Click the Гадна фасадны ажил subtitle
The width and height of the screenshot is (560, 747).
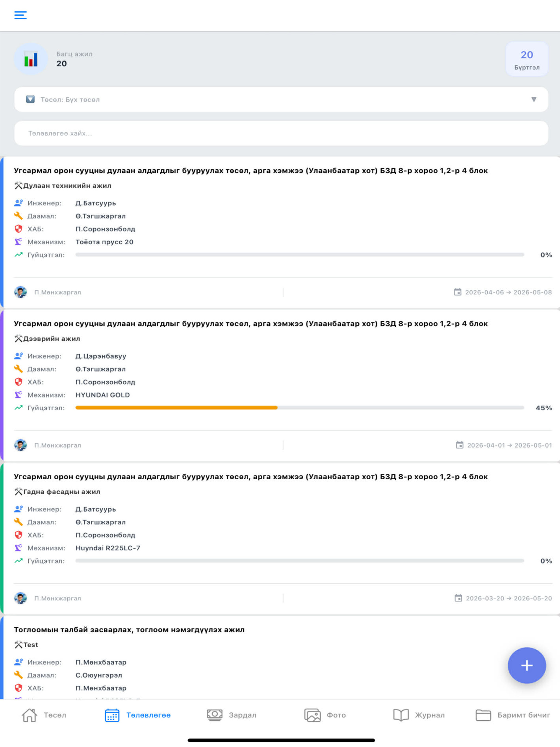62,491
